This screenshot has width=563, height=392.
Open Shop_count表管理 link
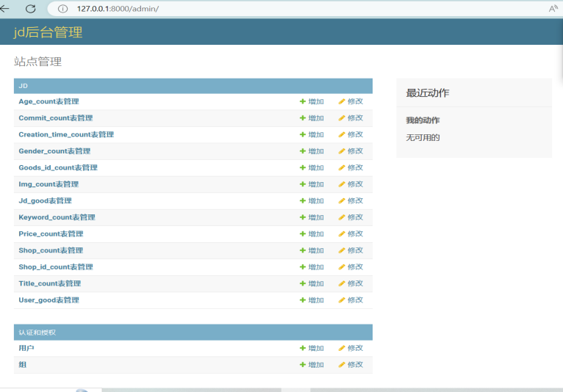(51, 250)
